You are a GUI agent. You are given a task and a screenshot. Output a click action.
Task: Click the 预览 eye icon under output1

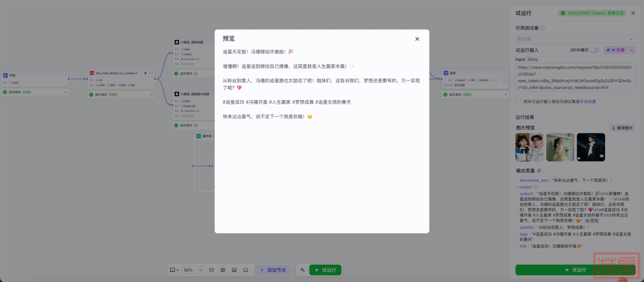tap(590, 220)
